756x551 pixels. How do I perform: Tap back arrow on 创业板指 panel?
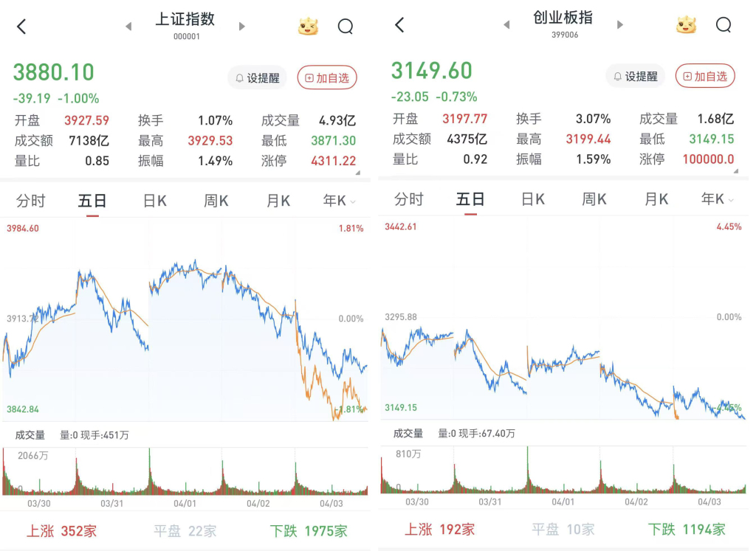tap(399, 25)
